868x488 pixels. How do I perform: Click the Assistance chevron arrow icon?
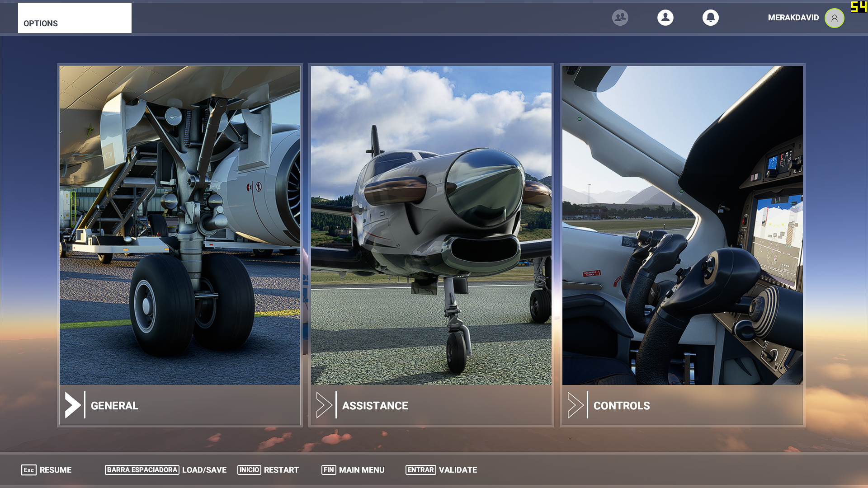pos(324,405)
